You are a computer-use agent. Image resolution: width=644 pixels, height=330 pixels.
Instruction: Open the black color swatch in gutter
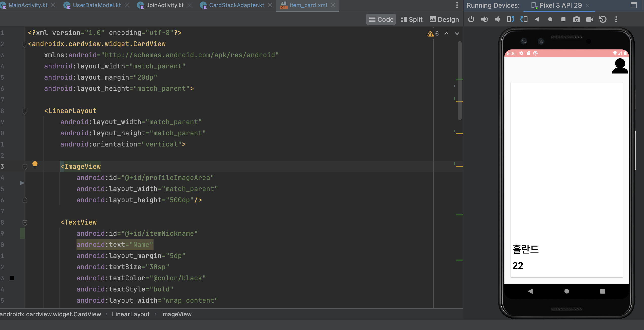coord(12,278)
